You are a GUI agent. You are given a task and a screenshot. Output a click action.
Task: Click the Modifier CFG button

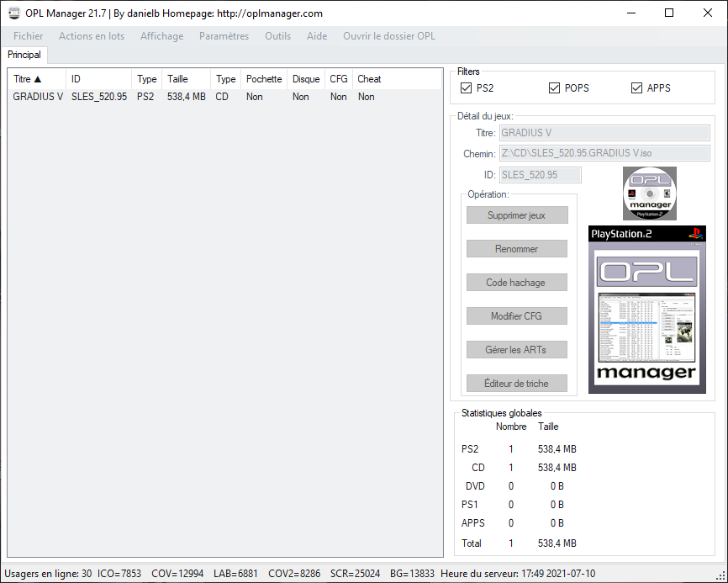click(x=517, y=315)
